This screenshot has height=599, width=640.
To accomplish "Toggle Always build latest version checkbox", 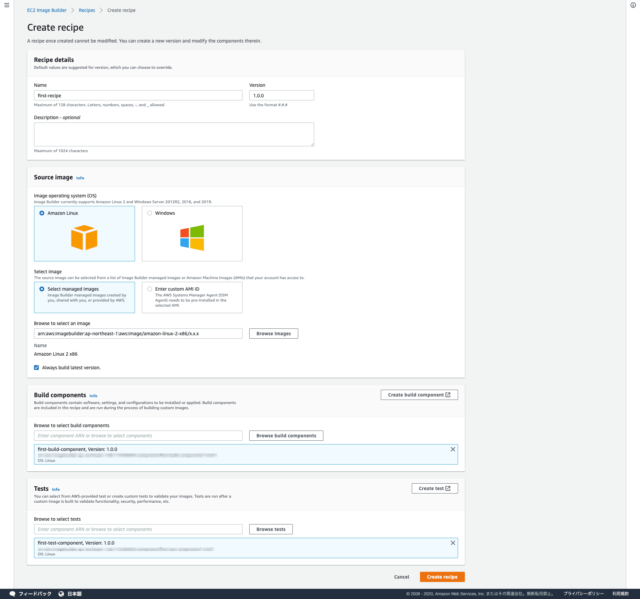I will pos(36,368).
